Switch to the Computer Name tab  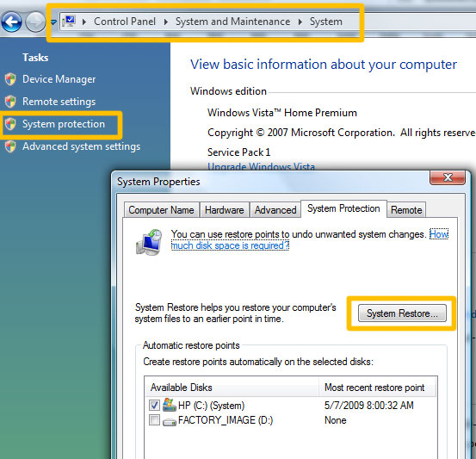tap(161, 210)
